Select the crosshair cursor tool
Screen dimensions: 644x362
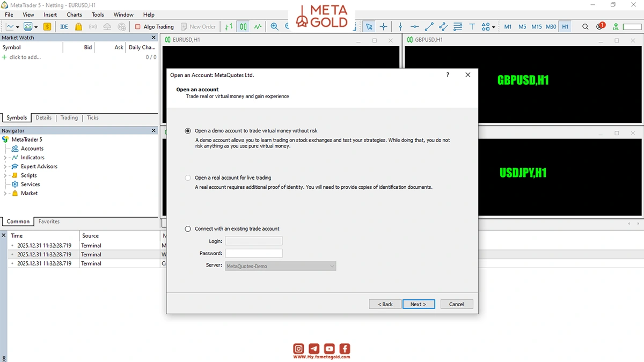(383, 27)
